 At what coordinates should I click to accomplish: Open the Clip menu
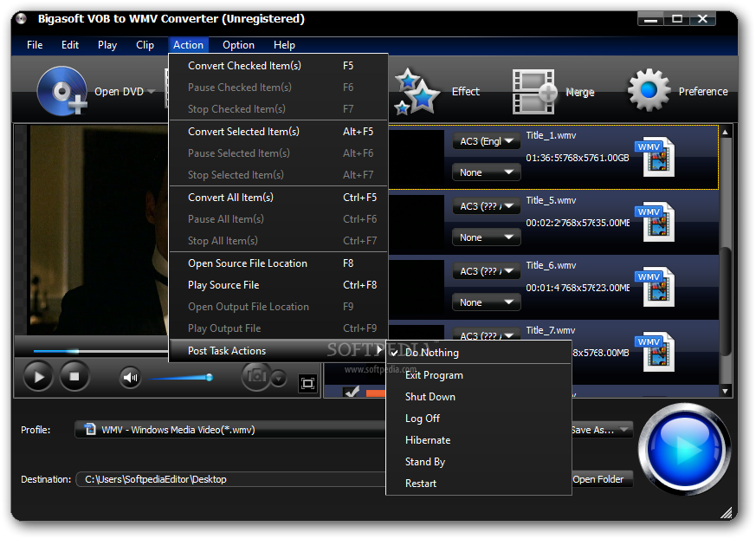click(x=145, y=45)
